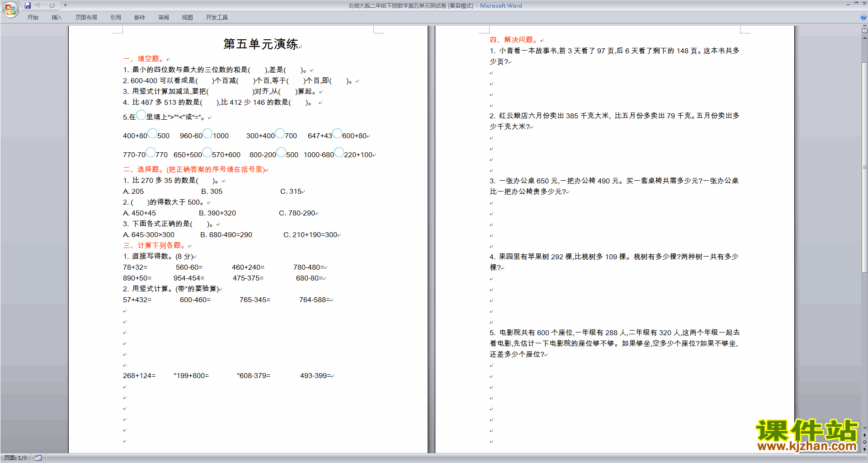Open the 开始 ribbon tab
The height and width of the screenshot is (463, 868).
pos(33,17)
